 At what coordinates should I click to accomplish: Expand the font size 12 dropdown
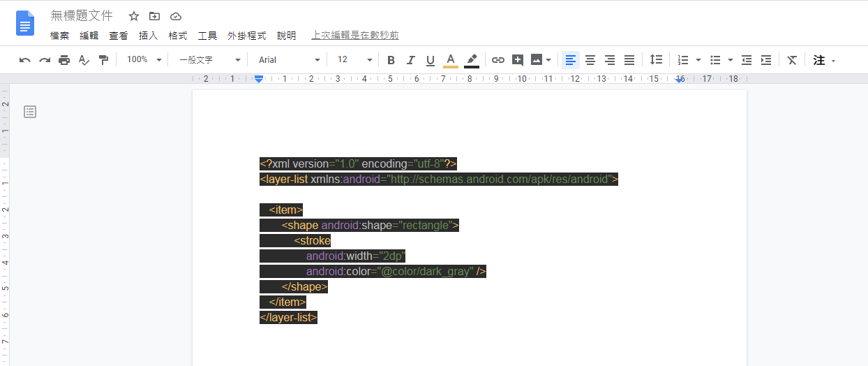(x=354, y=60)
